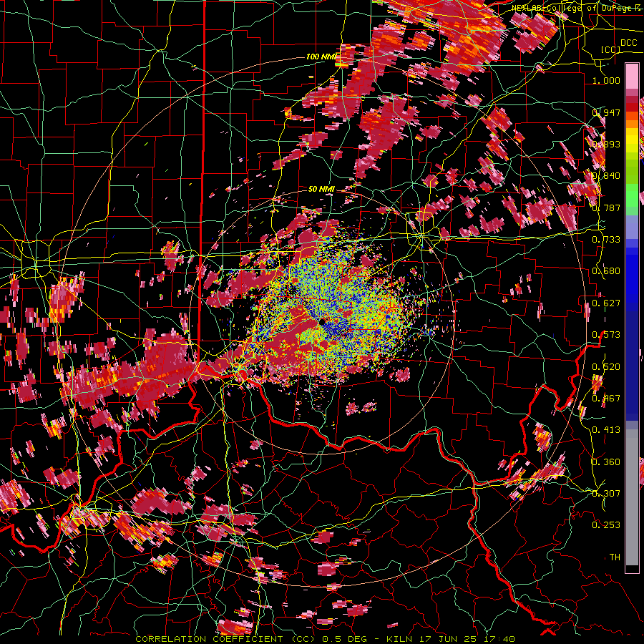Select the 0.627 value on the scale

tap(606, 303)
